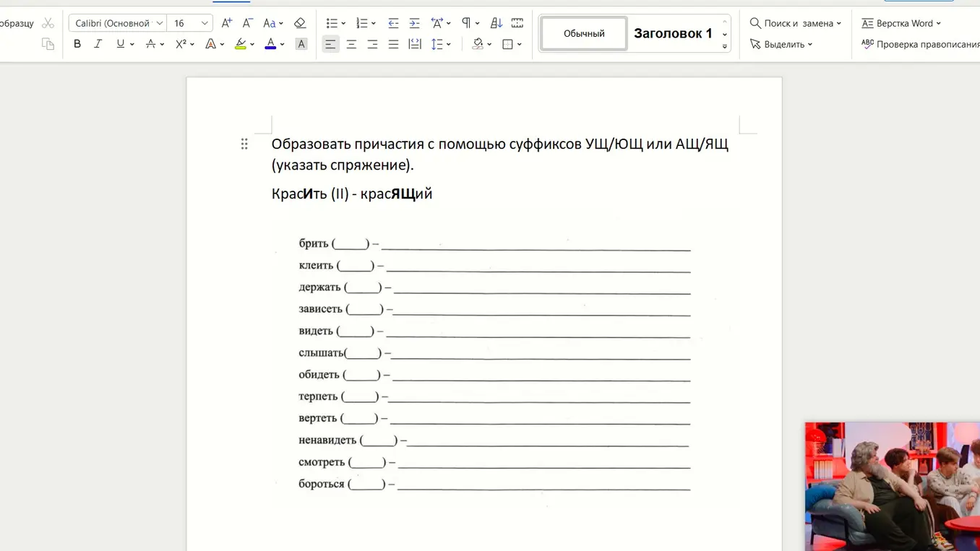
Task: Toggle character shading gray A button
Action: tap(301, 44)
